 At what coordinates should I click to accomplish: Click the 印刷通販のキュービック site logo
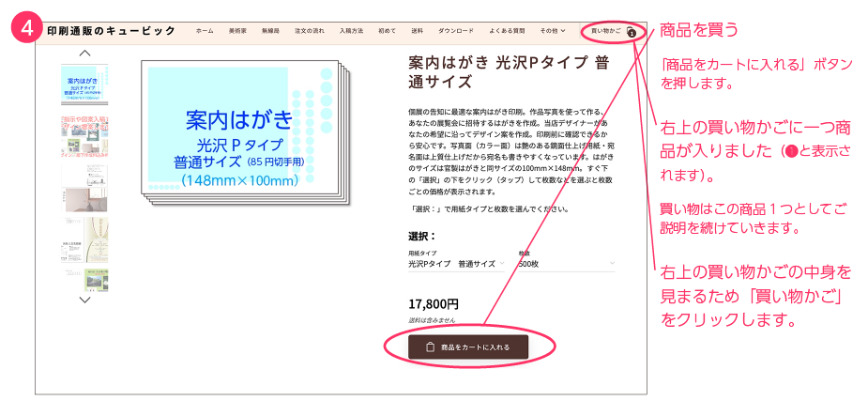[x=111, y=31]
